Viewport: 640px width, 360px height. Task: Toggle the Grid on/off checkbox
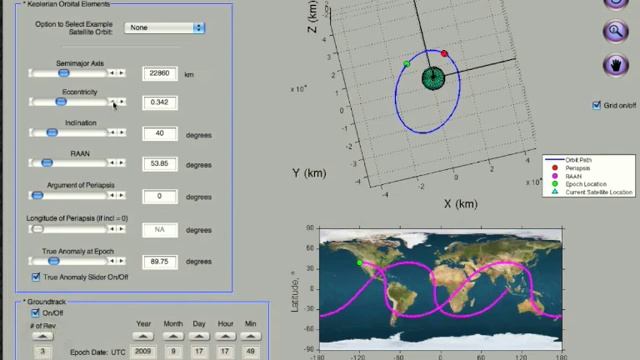tap(596, 105)
